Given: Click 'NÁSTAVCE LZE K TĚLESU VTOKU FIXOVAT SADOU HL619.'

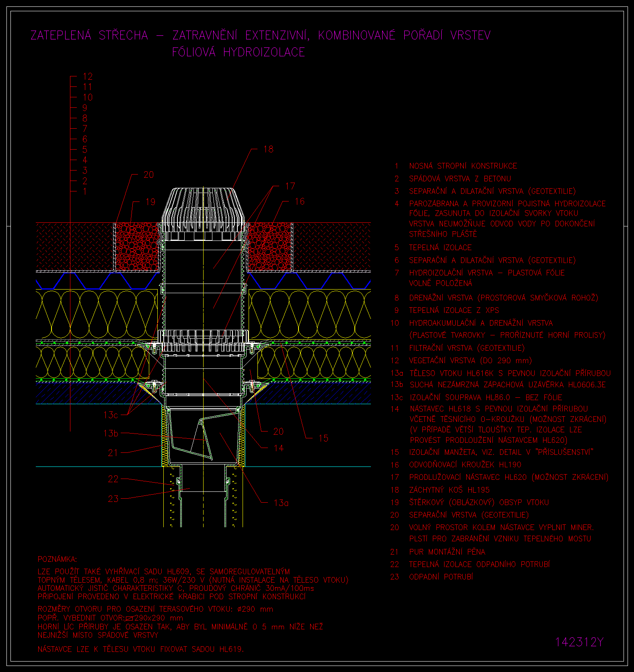Looking at the screenshot, I should point(141,649).
